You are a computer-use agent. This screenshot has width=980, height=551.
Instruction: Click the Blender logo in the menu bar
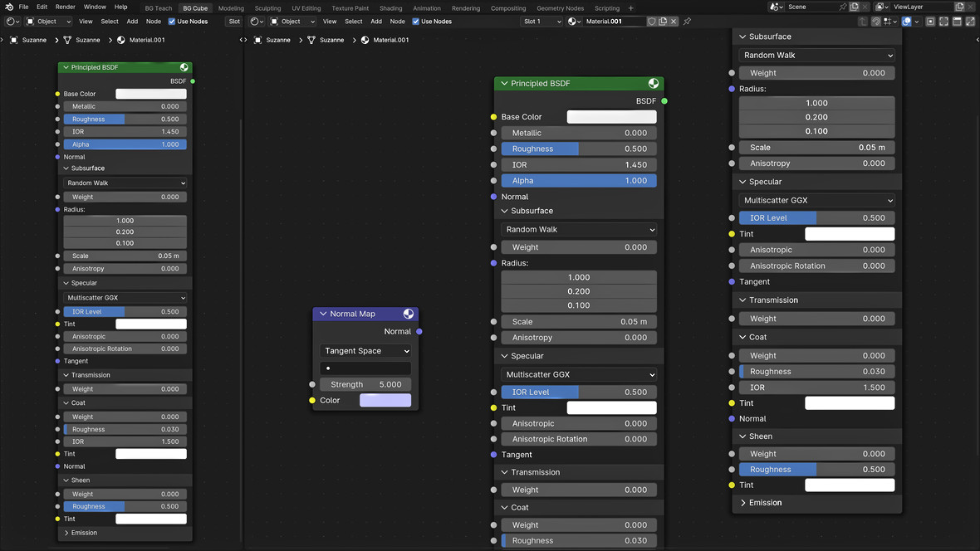coord(9,7)
